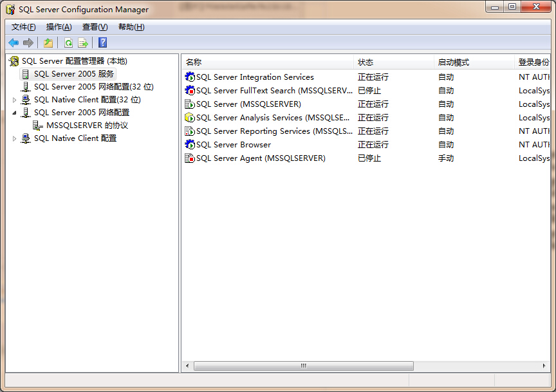Click the Reporting Services service icon
Viewport: 556px width, 392px height.
190,131
